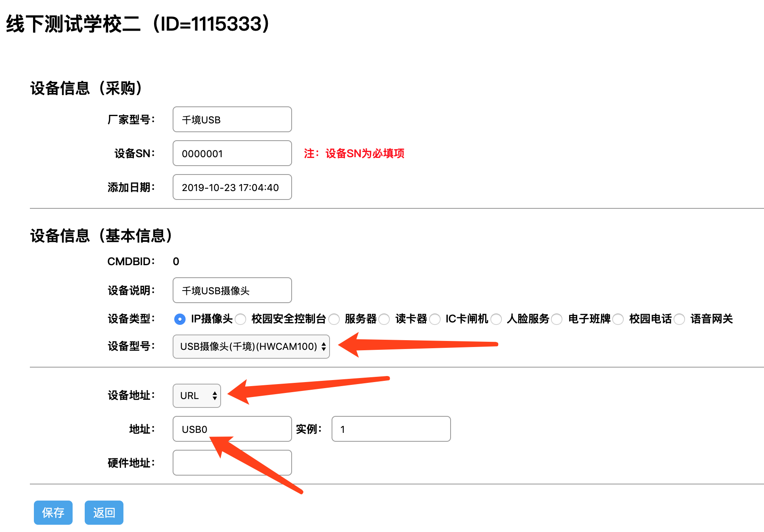Choose 人脸服务 as device type
Image resolution: width=764 pixels, height=532 pixels.
496,319
